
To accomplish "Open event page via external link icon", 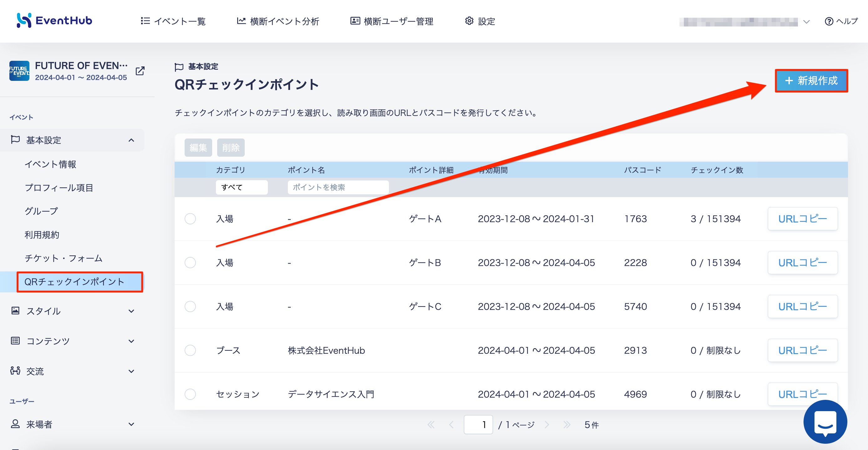I will point(140,71).
